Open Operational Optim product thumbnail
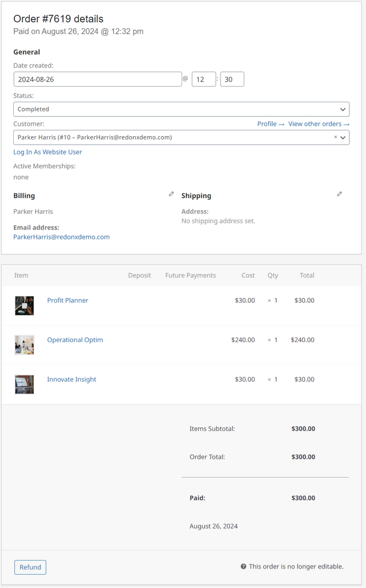This screenshot has height=588, width=366. tap(24, 345)
